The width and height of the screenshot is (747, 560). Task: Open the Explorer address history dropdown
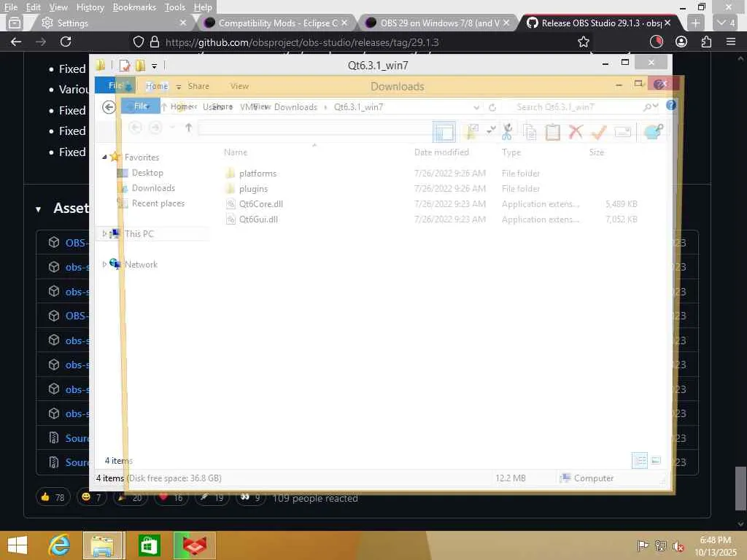[x=476, y=108]
